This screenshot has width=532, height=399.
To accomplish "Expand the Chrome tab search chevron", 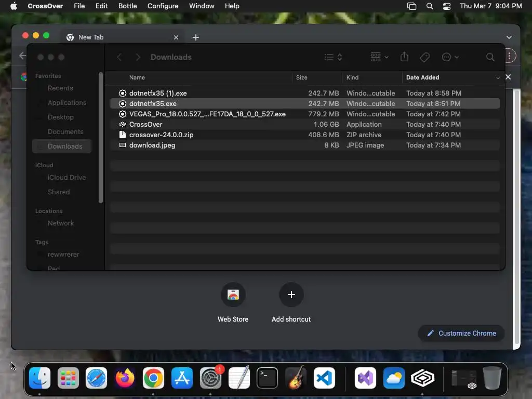I will click(x=509, y=37).
